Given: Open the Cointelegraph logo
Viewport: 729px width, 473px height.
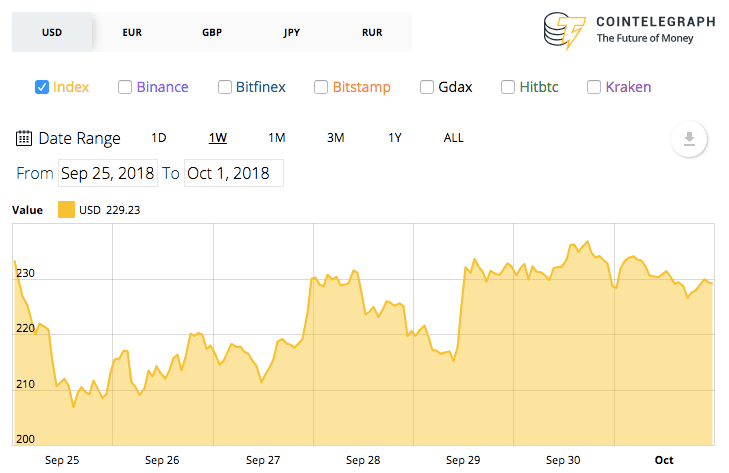Looking at the screenshot, I should click(630, 31).
